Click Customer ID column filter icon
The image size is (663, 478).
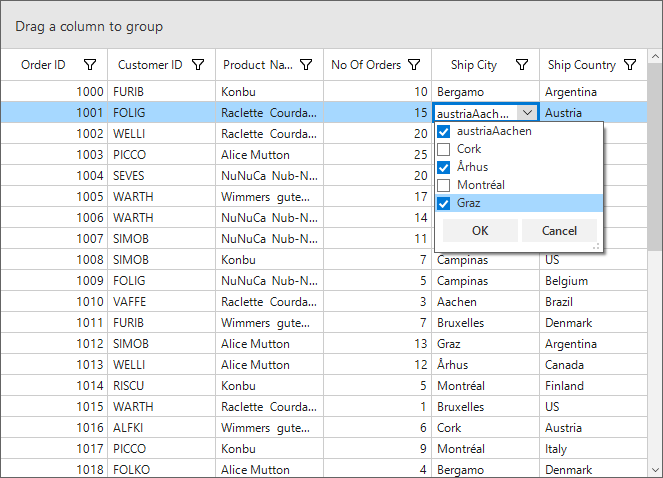click(x=198, y=65)
